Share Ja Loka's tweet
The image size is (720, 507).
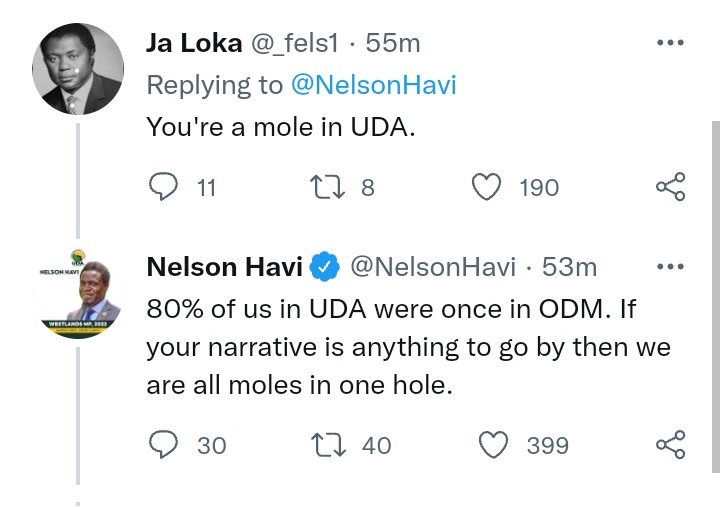pyautogui.click(x=670, y=186)
